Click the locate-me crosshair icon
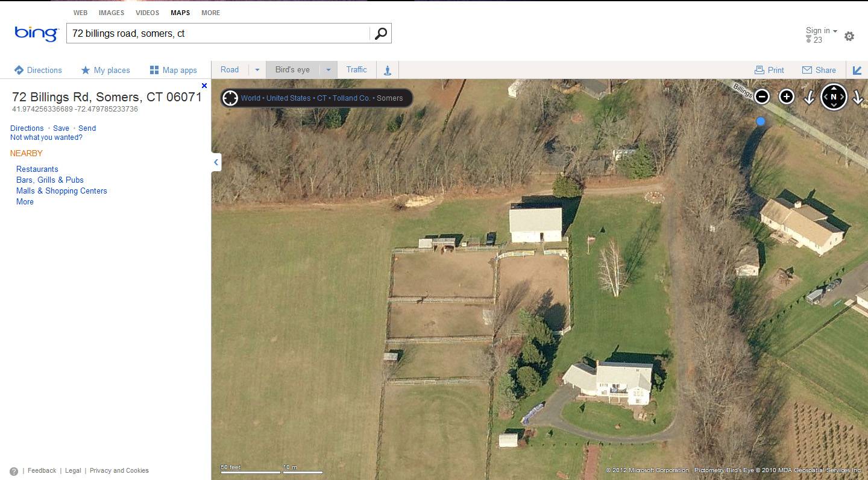The image size is (868, 480). point(230,98)
